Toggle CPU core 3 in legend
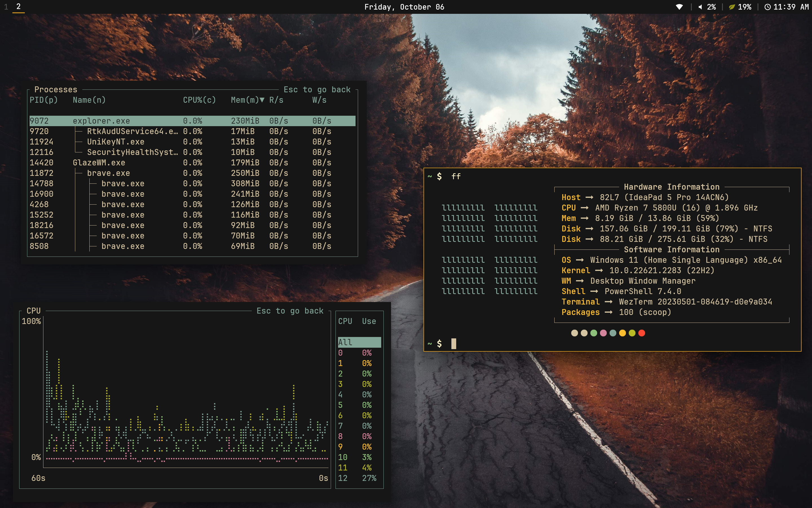The image size is (812, 508). point(359,384)
